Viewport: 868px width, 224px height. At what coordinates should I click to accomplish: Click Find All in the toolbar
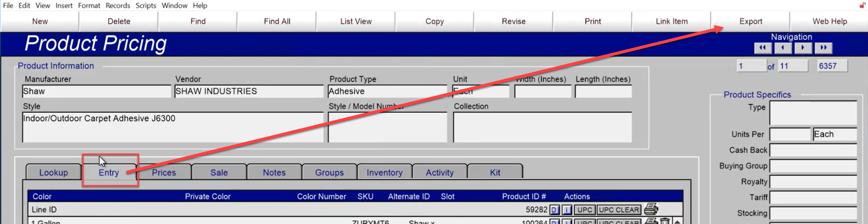277,21
